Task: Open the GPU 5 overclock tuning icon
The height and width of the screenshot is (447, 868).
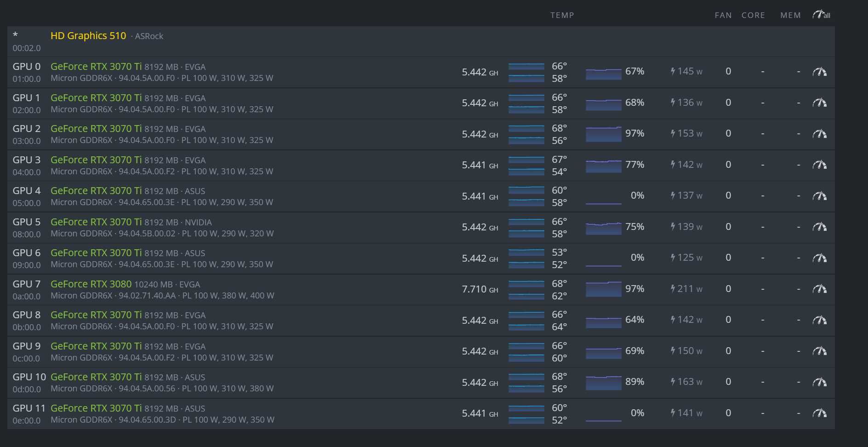Action: 819,227
